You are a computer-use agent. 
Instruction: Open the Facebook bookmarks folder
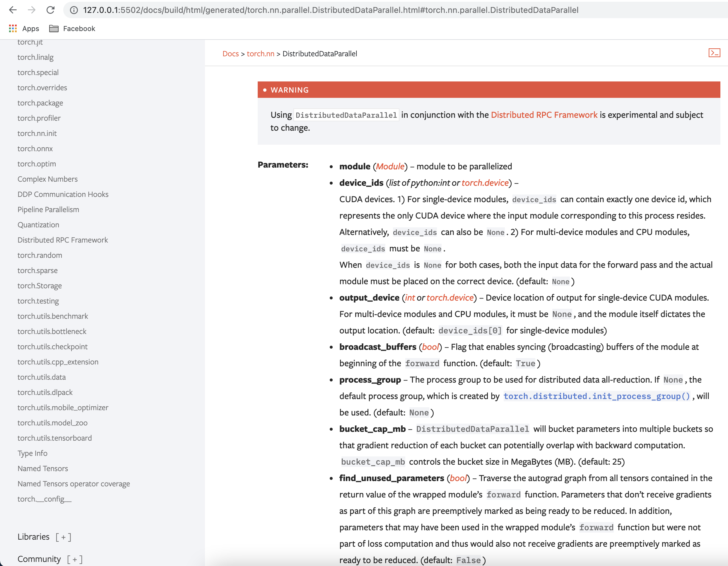pos(72,29)
